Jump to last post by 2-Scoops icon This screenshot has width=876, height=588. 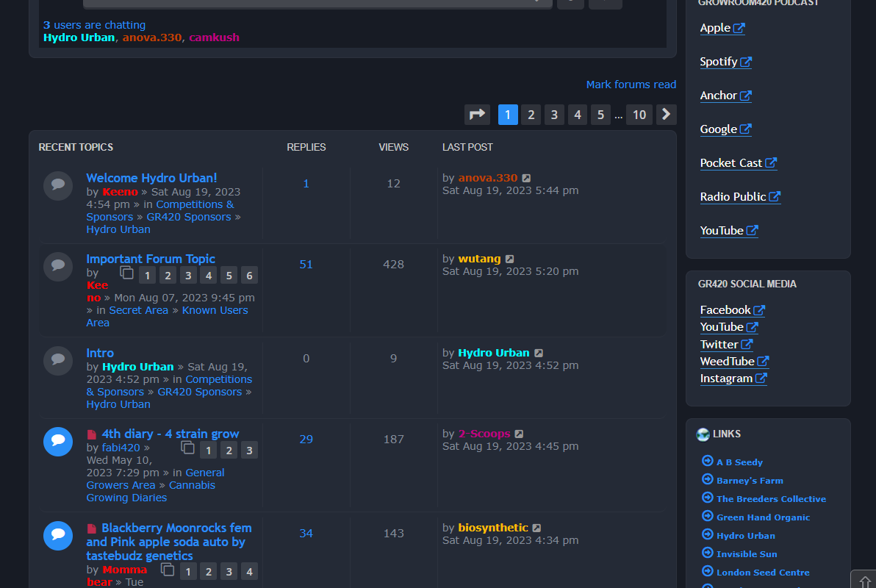coord(519,434)
